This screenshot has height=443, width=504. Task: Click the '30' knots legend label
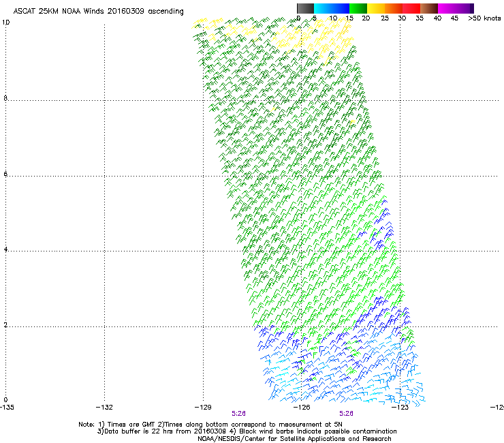tap(402, 18)
